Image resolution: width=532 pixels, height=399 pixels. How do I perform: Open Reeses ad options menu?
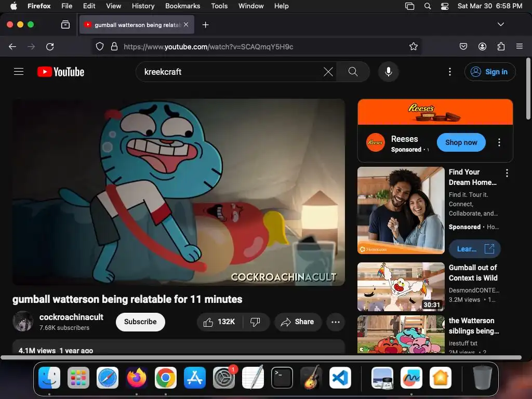pyautogui.click(x=499, y=142)
